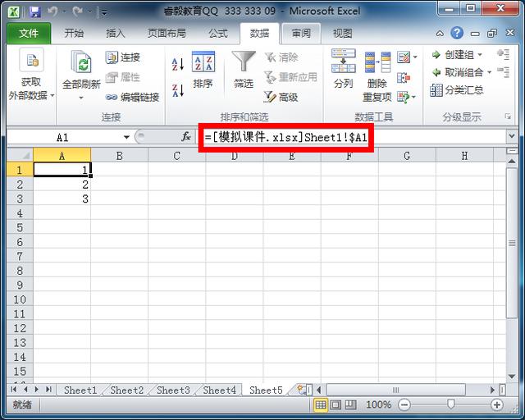525x420 pixels.
Task: Click the fx insert function icon
Action: click(x=186, y=137)
